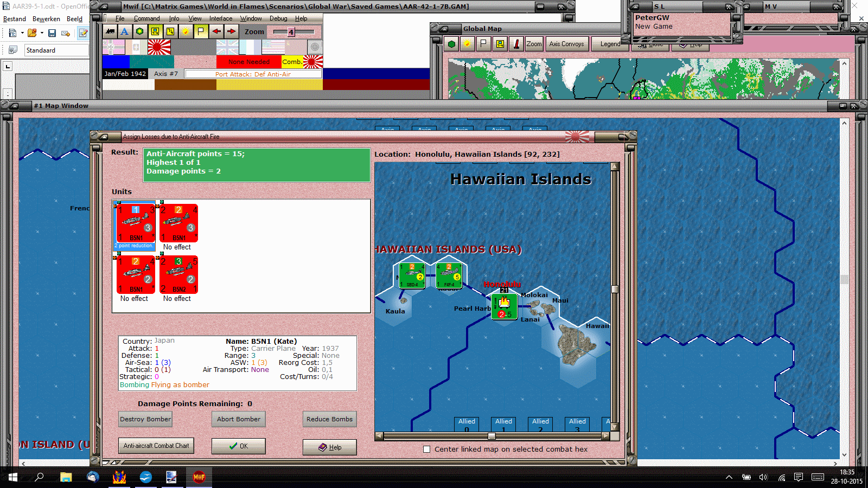Open the Windows Start menu
The width and height of the screenshot is (868, 488).
[x=12, y=477]
